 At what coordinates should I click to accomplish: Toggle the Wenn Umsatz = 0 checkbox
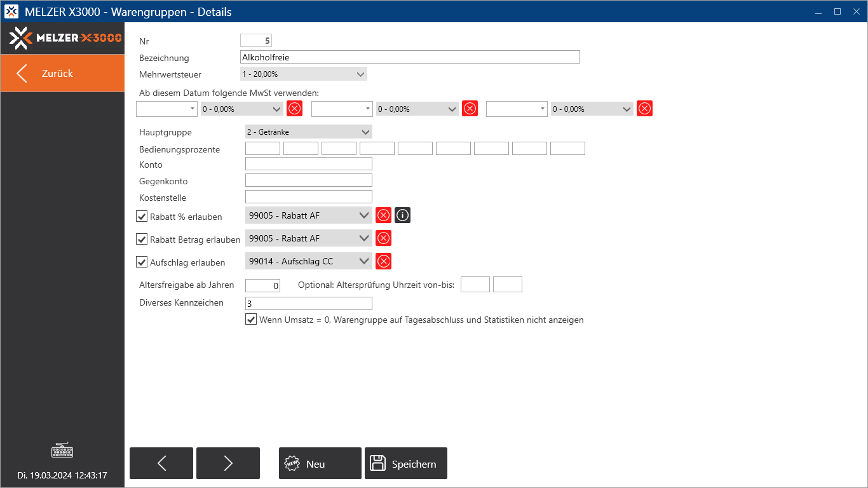(x=251, y=320)
